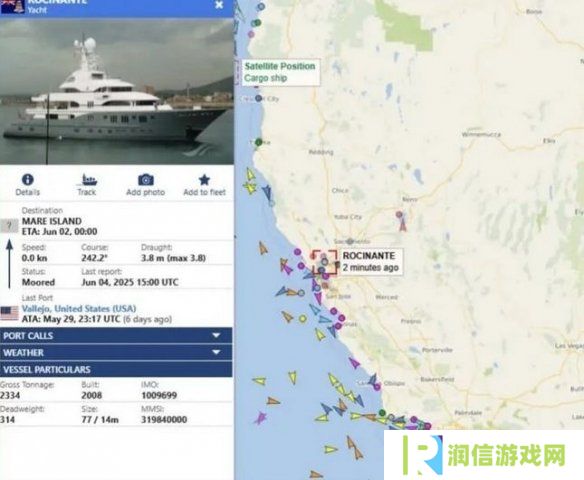
Task: Close the ROCINANTE vessel panel
Action: pyautogui.click(x=219, y=5)
